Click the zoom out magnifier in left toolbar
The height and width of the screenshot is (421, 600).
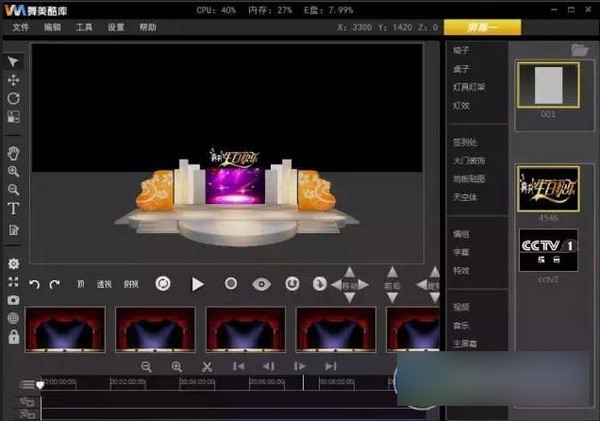13,190
